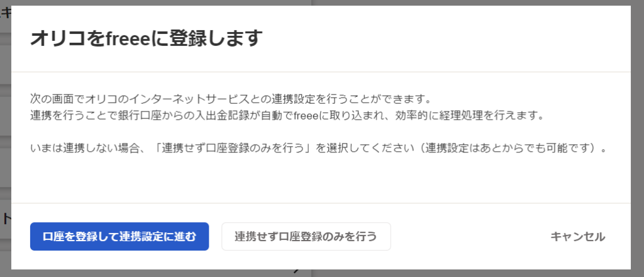Click the sentence starting with いまは連携しない場合
Image resolution: width=644 pixels, height=277 pixels.
click(318, 148)
